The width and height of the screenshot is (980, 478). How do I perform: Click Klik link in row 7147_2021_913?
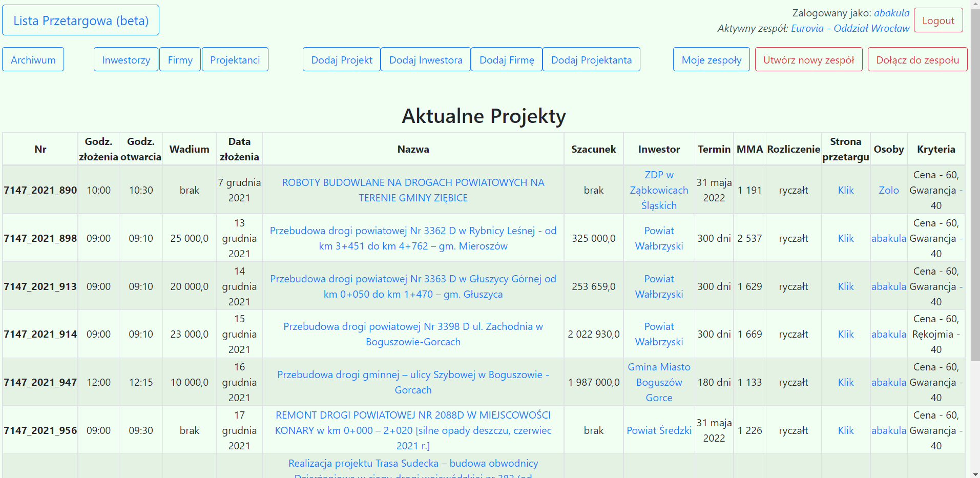[x=845, y=286]
